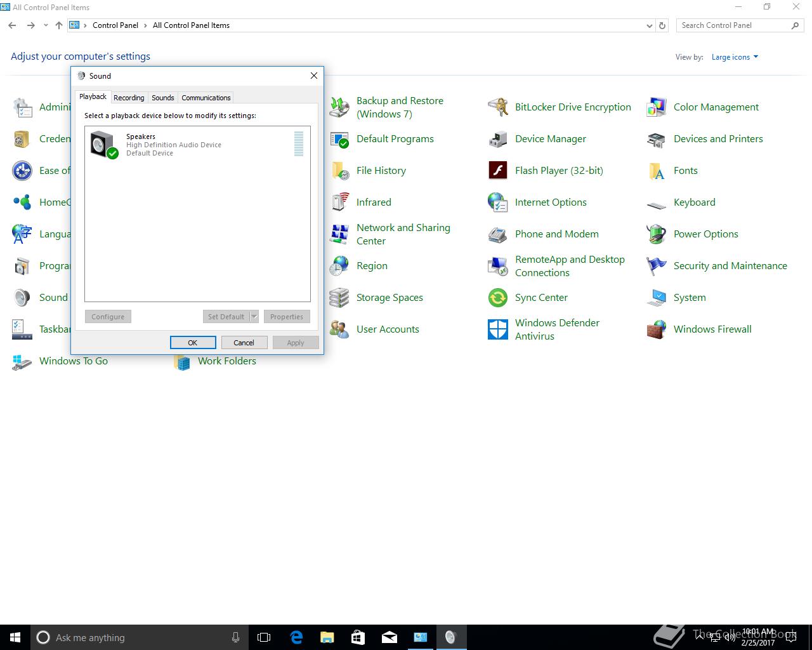Open the Store from the taskbar
Screen dimensions: 812x650
[358, 637]
